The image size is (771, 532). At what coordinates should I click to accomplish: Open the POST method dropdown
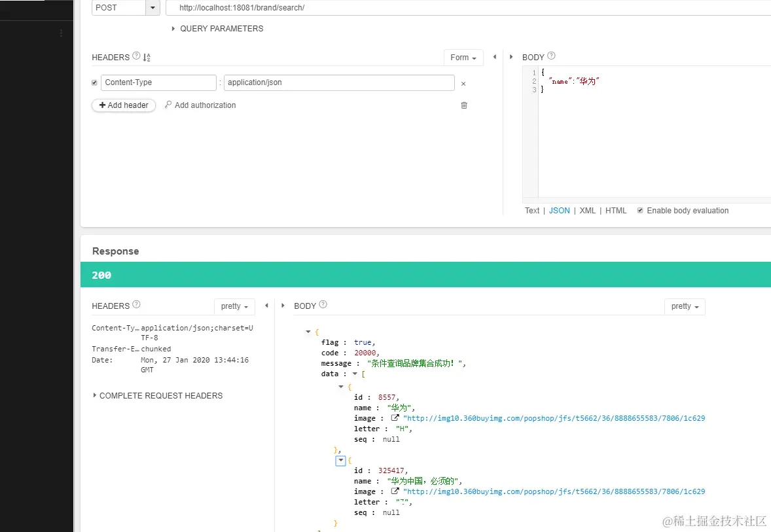click(x=152, y=8)
